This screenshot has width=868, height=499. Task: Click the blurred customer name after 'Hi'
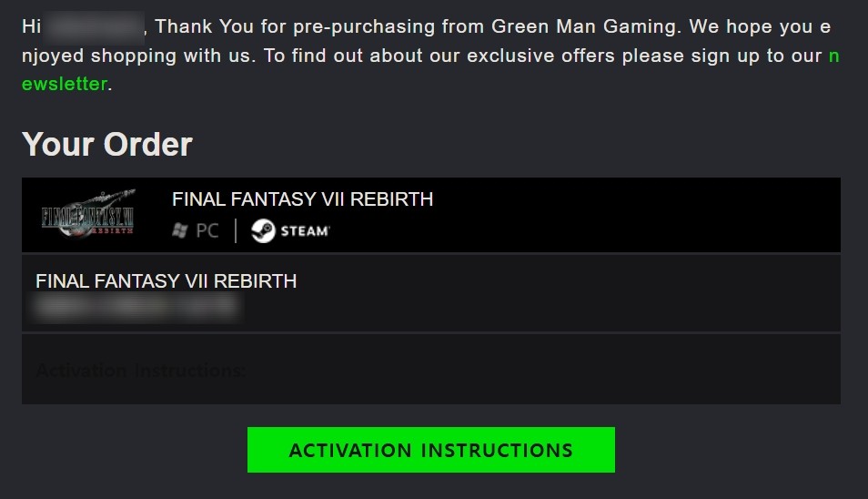pyautogui.click(x=94, y=26)
